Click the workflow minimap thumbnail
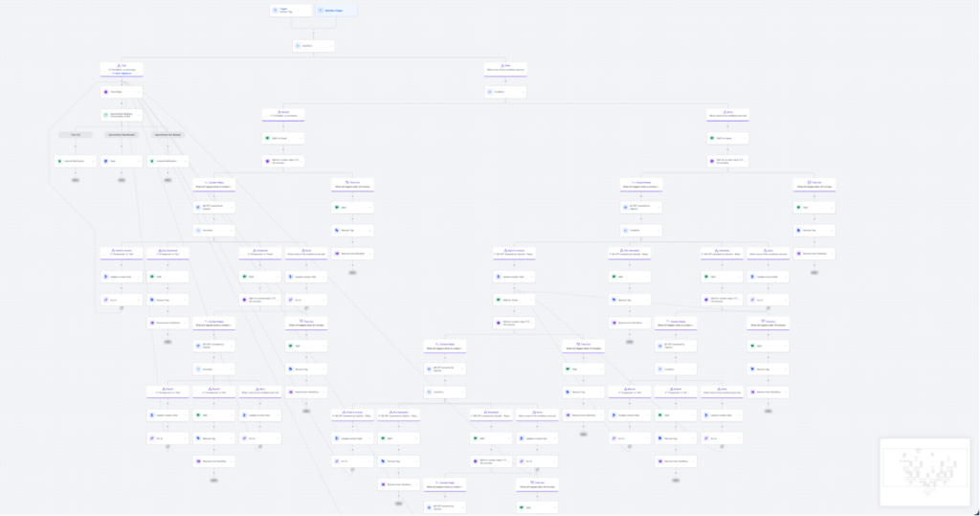This screenshot has width=980, height=516. (x=925, y=472)
